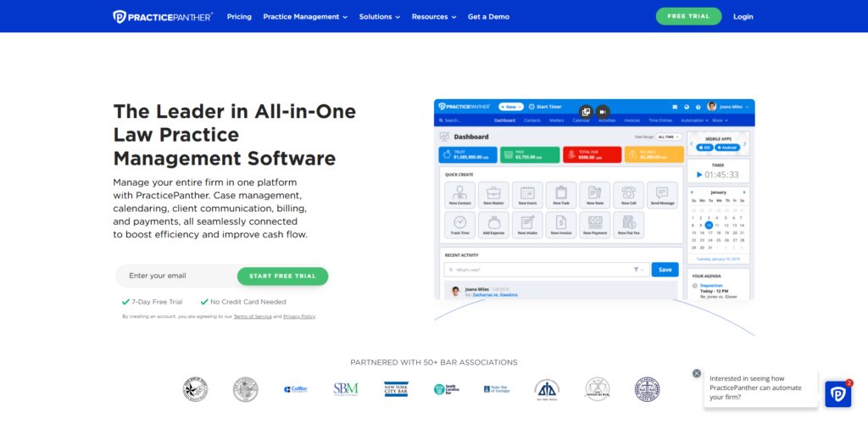Click the New York City Bar logo
Image resolution: width=868 pixels, height=424 pixels.
pos(396,389)
